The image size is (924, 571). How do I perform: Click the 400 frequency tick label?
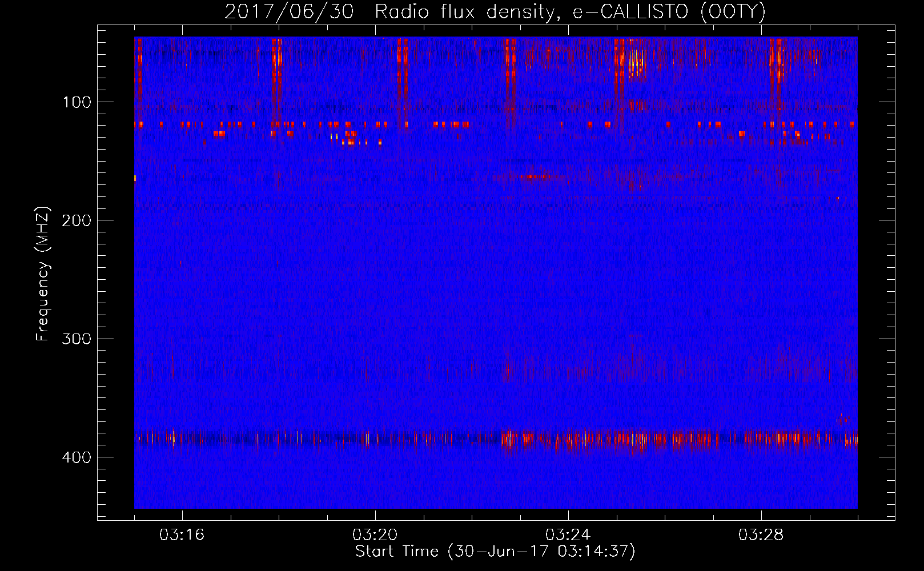(x=77, y=457)
